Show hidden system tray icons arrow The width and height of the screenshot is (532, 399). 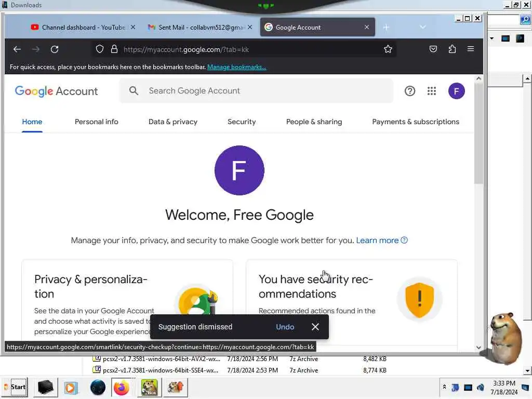tap(444, 387)
